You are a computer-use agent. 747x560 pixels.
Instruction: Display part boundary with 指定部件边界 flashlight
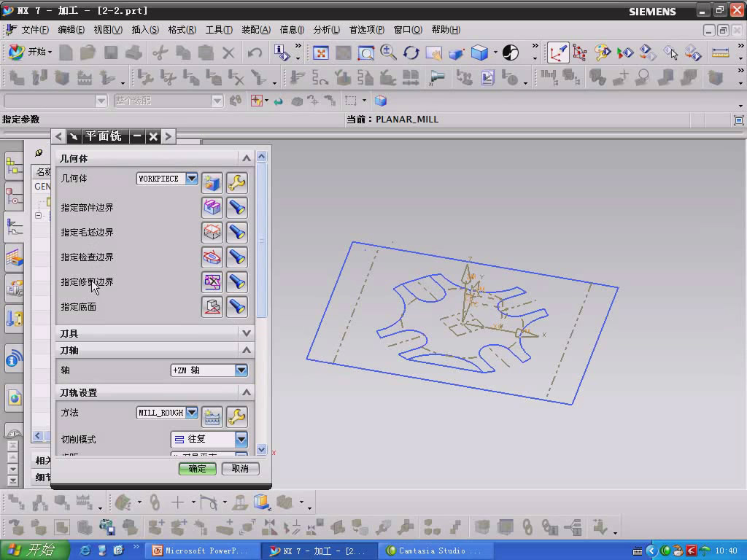(x=237, y=208)
